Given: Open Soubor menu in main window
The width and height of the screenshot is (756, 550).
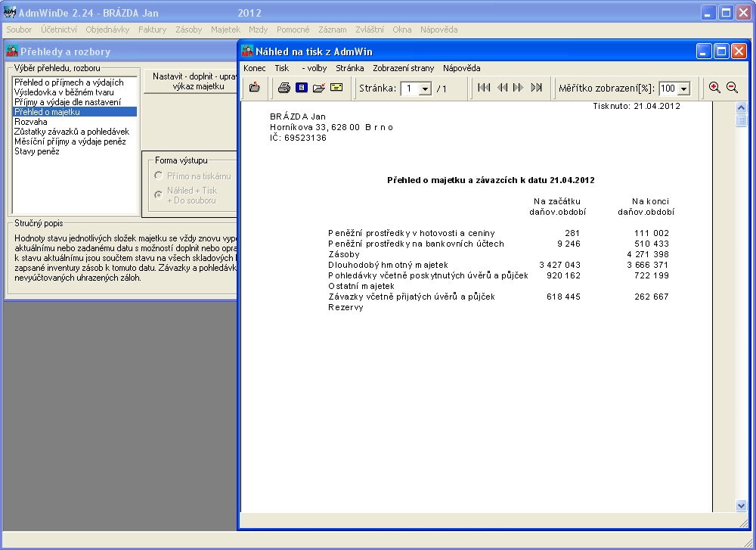Looking at the screenshot, I should [19, 30].
